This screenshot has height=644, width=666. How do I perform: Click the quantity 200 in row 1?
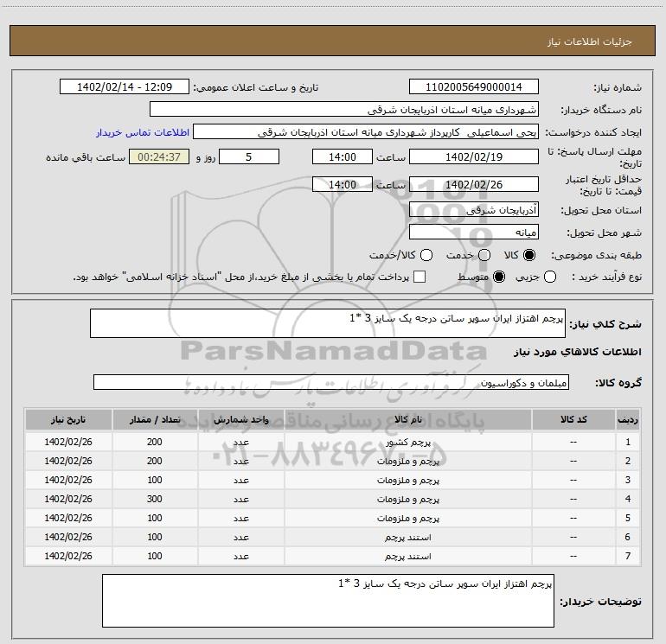pyautogui.click(x=155, y=442)
